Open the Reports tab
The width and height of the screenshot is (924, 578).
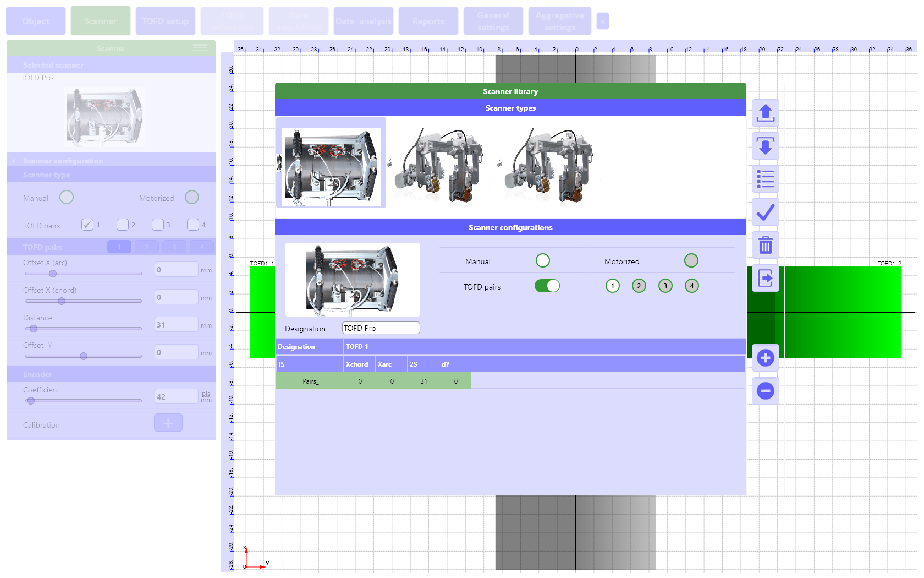coord(428,21)
